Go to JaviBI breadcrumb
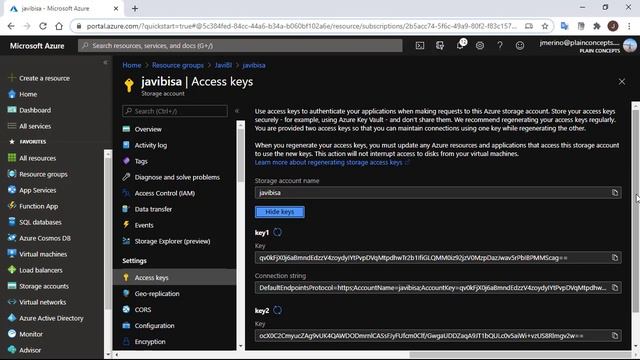This screenshot has width=640, height=360. coord(223,65)
